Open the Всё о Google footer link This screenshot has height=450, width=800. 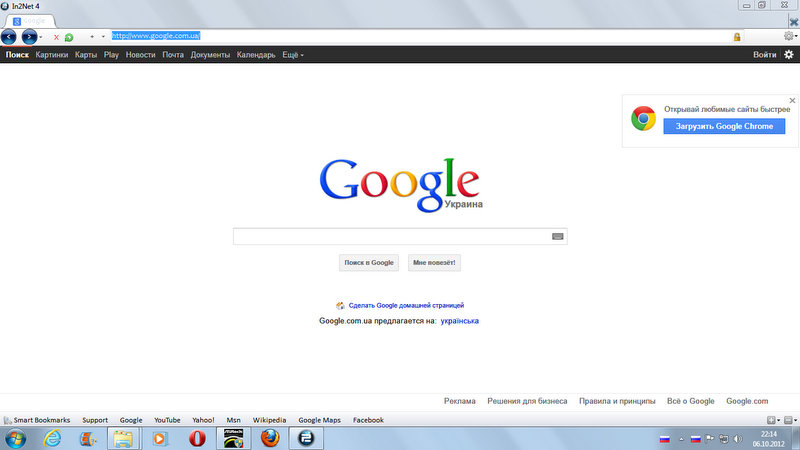tap(690, 401)
